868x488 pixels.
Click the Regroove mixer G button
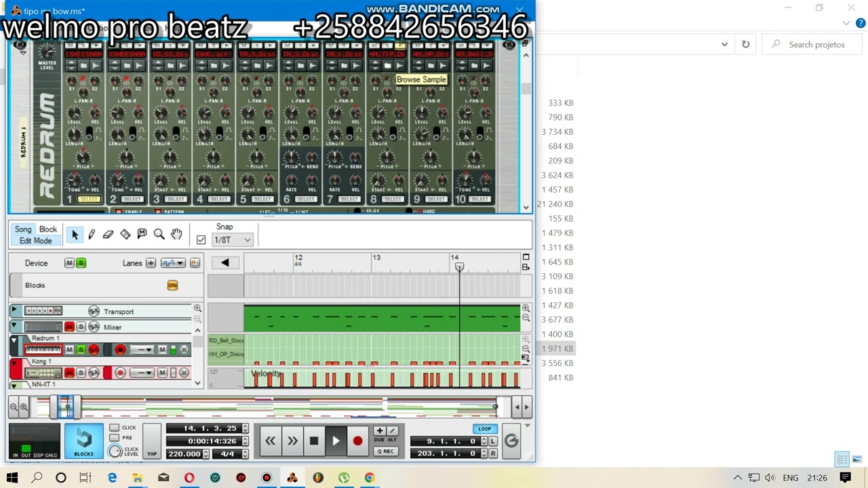tap(511, 441)
